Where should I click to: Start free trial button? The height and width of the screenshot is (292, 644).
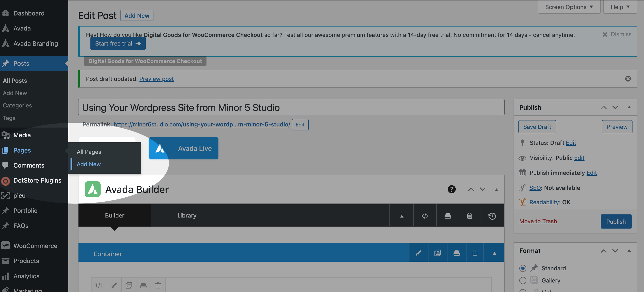tap(118, 43)
